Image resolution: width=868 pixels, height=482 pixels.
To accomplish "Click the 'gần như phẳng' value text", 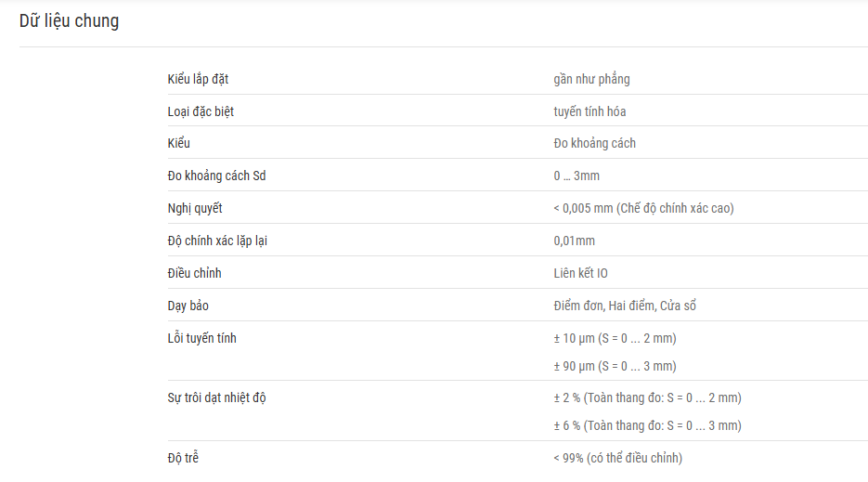I will pyautogui.click(x=591, y=79).
